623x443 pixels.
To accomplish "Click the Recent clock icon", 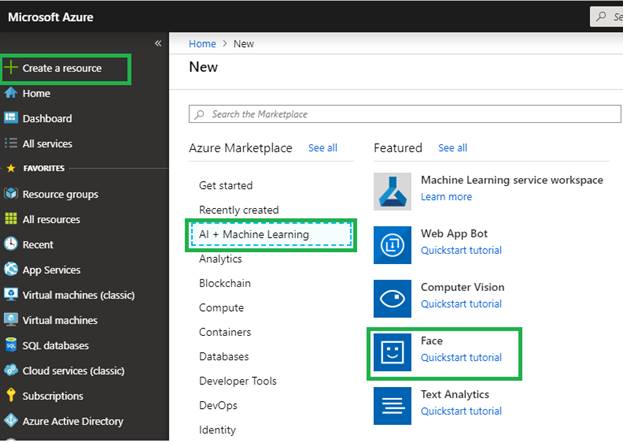I will coord(11,244).
